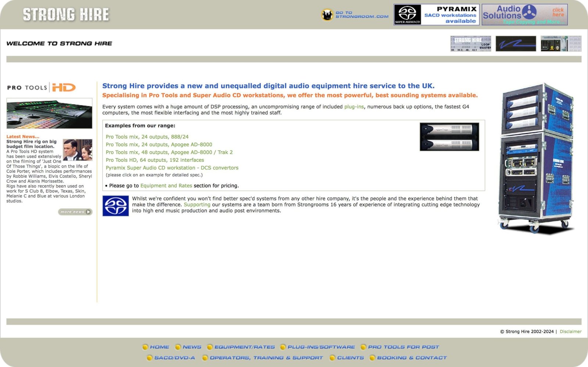
Task: Click the Super Audio CD logo in Pyramix banner
Action: tap(407, 15)
